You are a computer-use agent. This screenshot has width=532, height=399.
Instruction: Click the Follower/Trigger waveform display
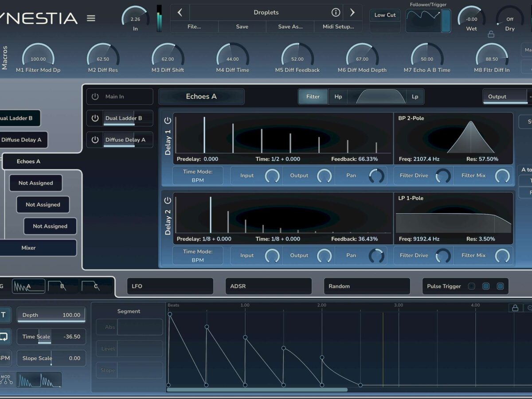423,20
